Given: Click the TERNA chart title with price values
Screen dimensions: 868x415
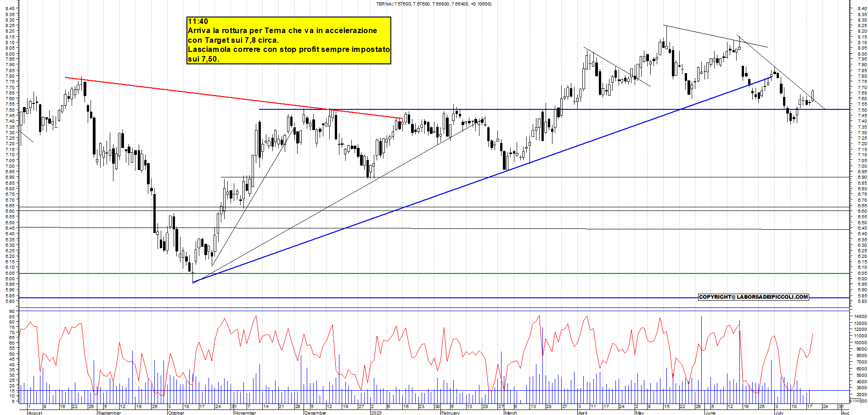Looking at the screenshot, I should (x=434, y=4).
